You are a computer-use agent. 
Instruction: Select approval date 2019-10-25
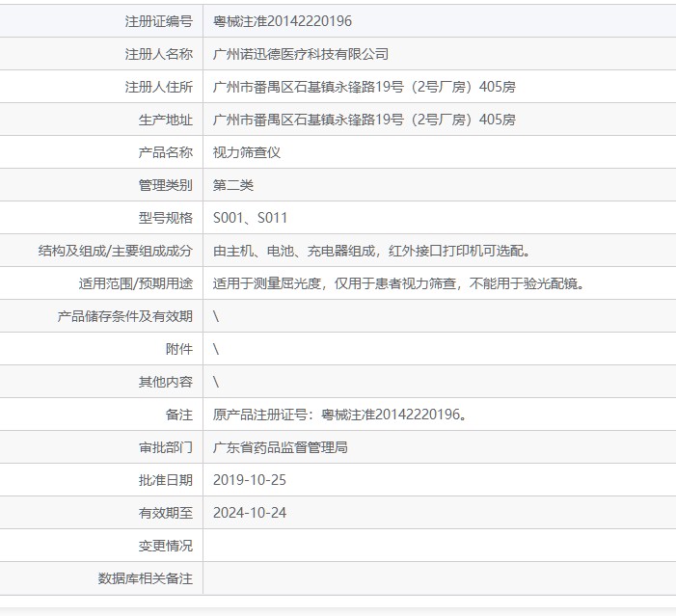pos(250,480)
